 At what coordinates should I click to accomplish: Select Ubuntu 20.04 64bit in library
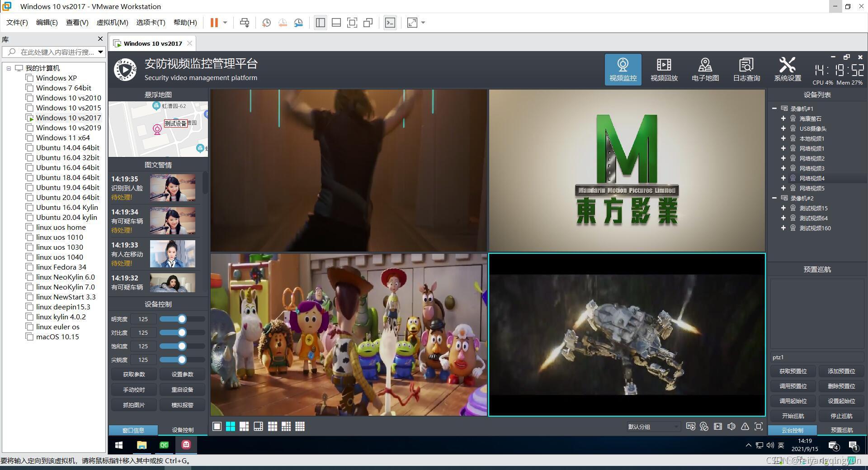coord(68,197)
